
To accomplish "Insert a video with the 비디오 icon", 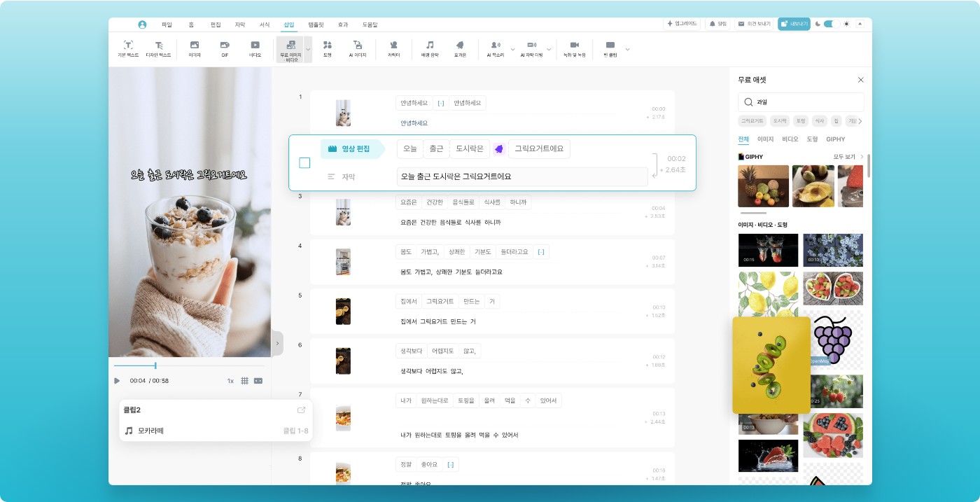I will click(x=255, y=48).
